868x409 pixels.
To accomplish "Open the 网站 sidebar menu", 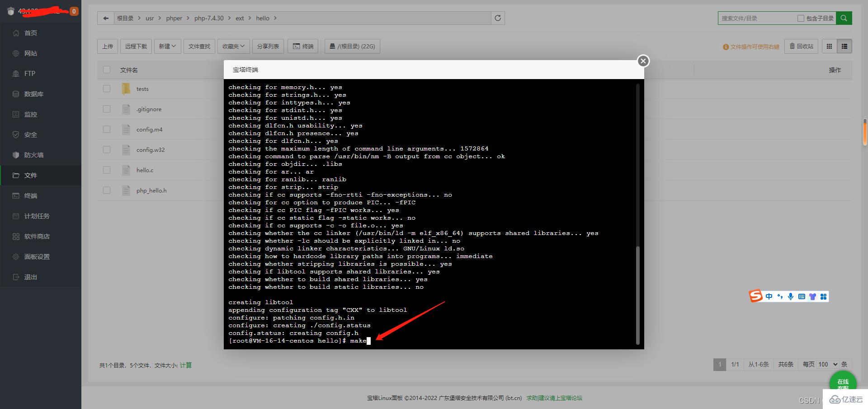I will [41, 53].
